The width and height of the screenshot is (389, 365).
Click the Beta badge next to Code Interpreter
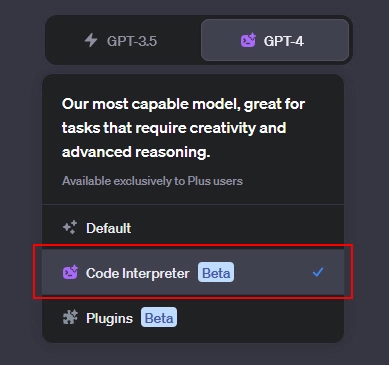[216, 273]
